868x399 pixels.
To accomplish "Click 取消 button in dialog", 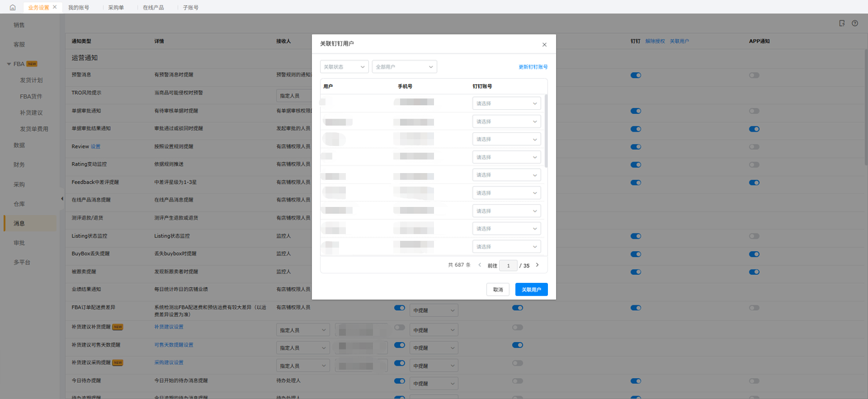I will 498,290.
